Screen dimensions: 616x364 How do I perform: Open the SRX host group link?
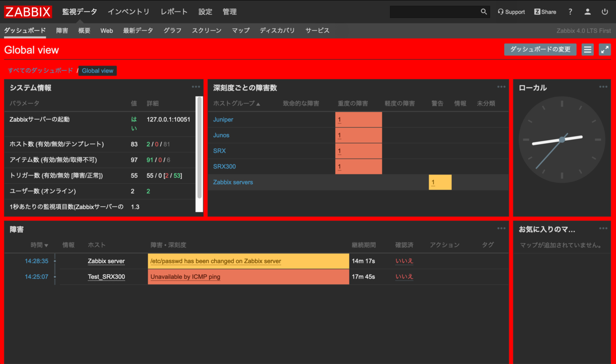point(219,151)
